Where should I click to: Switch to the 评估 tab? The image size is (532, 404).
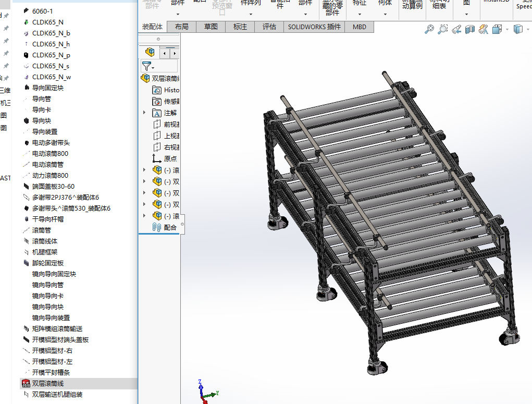(x=269, y=27)
